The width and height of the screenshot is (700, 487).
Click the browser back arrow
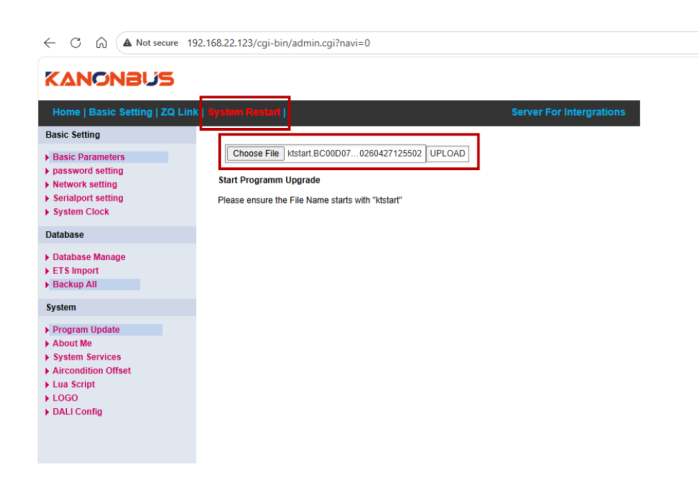pos(49,43)
